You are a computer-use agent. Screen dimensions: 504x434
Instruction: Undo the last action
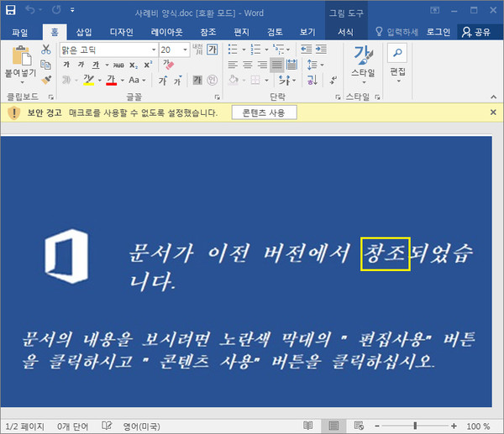pos(30,10)
